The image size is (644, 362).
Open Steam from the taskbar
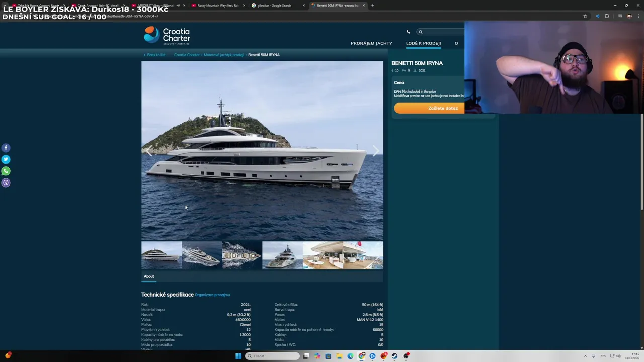tap(394, 356)
